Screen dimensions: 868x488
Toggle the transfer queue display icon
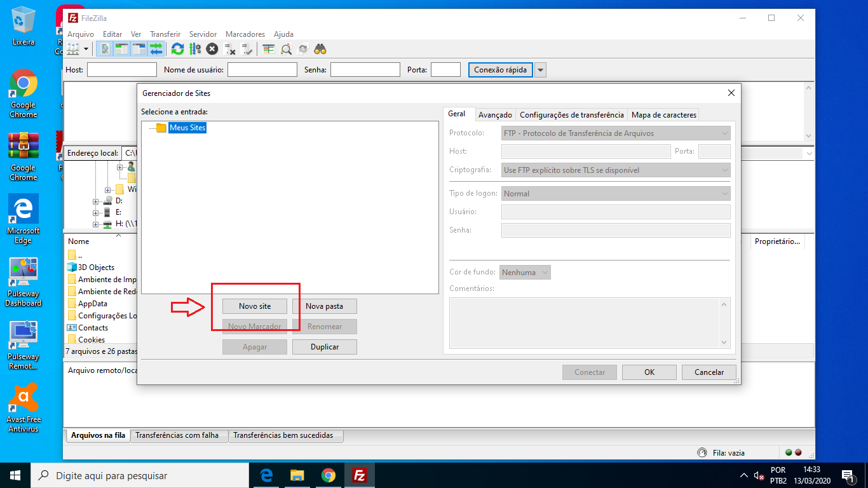click(x=156, y=49)
